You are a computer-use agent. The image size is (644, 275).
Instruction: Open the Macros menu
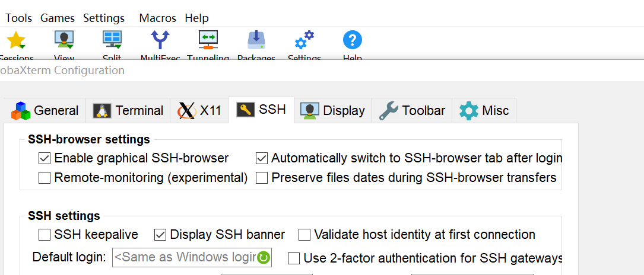[x=157, y=18]
